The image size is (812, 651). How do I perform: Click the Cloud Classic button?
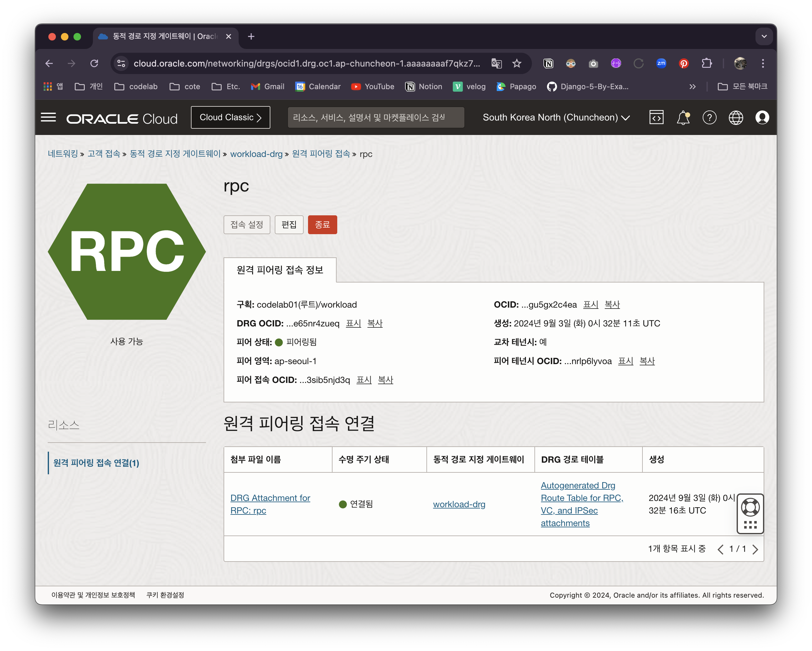230,117
